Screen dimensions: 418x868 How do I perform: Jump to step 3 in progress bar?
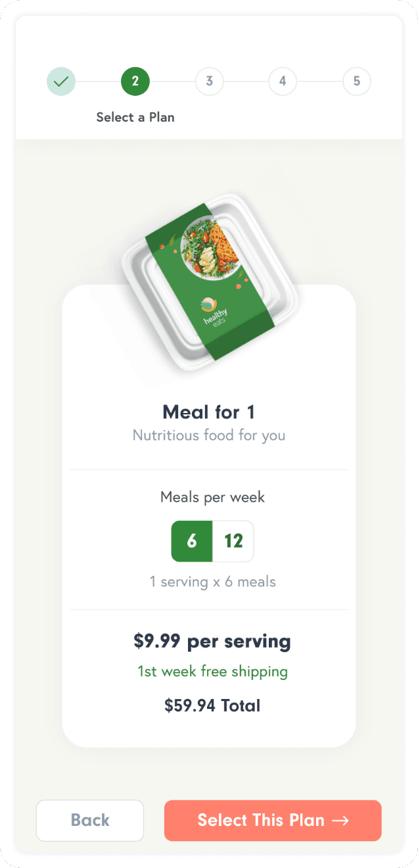click(x=209, y=82)
